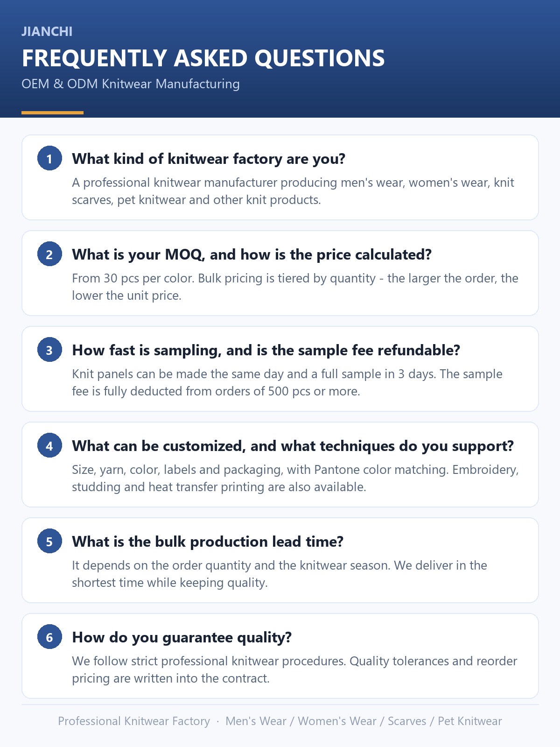
Task: Click the number 4 circle badge
Action: tap(49, 445)
